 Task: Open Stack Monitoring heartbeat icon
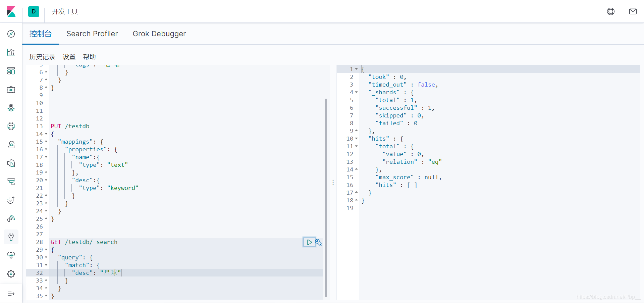pyautogui.click(x=11, y=255)
